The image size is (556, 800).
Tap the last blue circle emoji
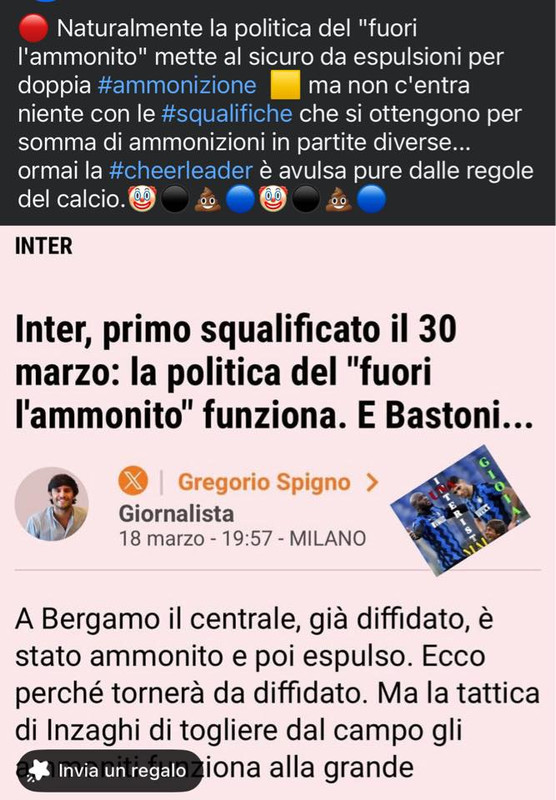371,199
